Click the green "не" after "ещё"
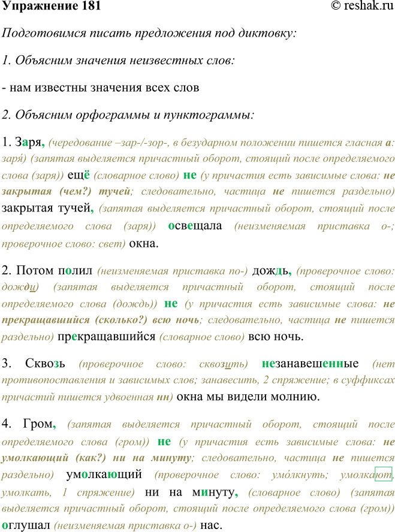The image size is (395, 532). pos(189,175)
